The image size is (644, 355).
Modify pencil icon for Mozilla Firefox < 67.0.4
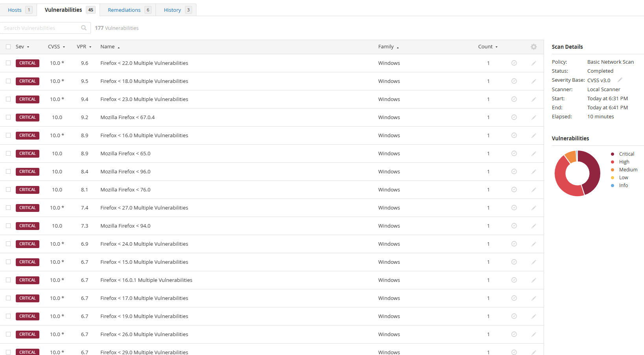(x=534, y=117)
